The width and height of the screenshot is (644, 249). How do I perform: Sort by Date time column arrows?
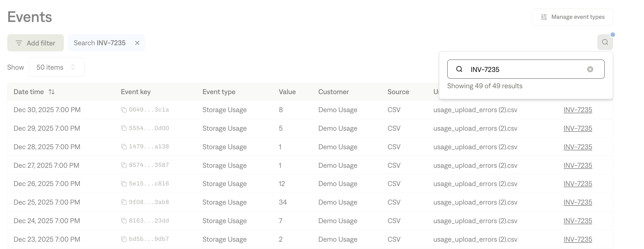point(51,92)
